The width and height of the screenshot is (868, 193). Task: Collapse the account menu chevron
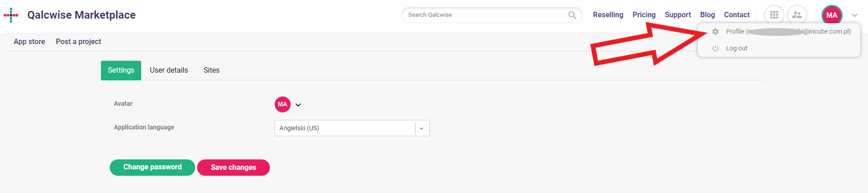(x=854, y=15)
